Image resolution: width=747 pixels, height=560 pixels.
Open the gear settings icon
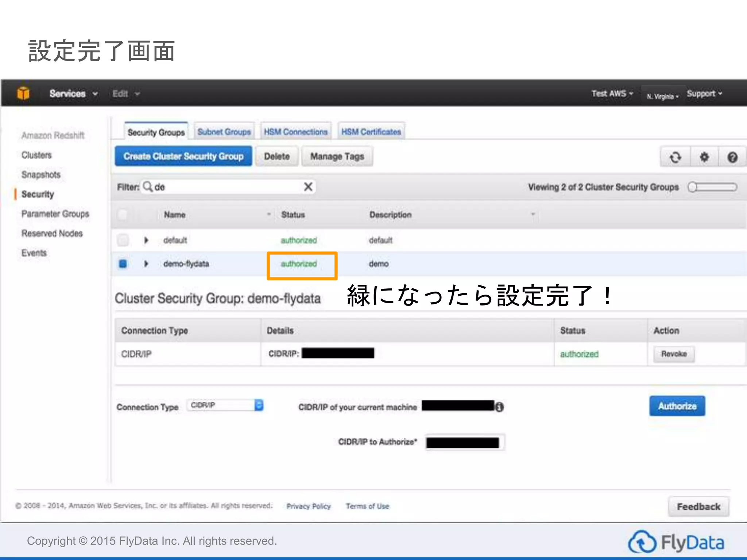pyautogui.click(x=704, y=157)
